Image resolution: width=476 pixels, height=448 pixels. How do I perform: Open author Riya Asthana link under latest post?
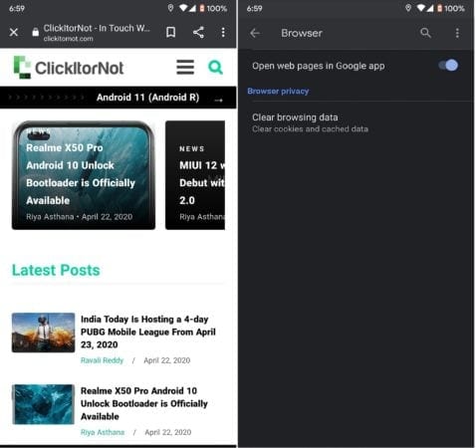click(103, 432)
